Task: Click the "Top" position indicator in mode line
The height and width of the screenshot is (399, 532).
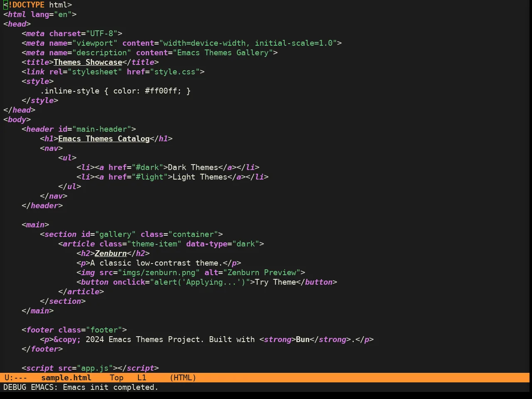Action: [116, 378]
